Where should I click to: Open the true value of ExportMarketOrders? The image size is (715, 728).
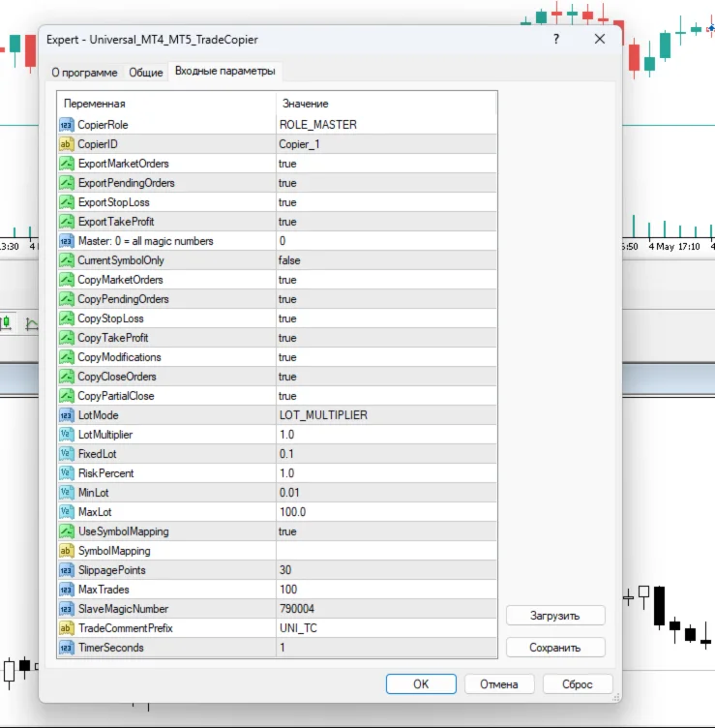[x=386, y=164]
